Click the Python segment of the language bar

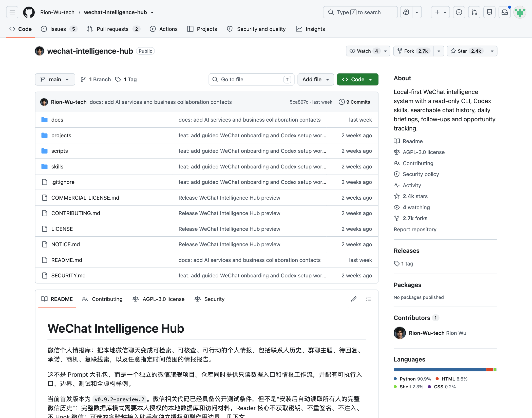point(440,370)
